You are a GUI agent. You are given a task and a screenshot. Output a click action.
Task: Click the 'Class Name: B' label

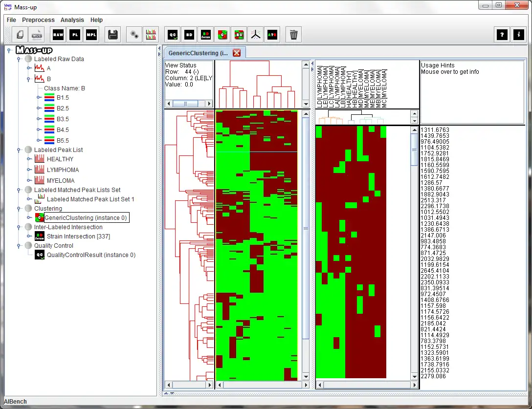coord(65,88)
